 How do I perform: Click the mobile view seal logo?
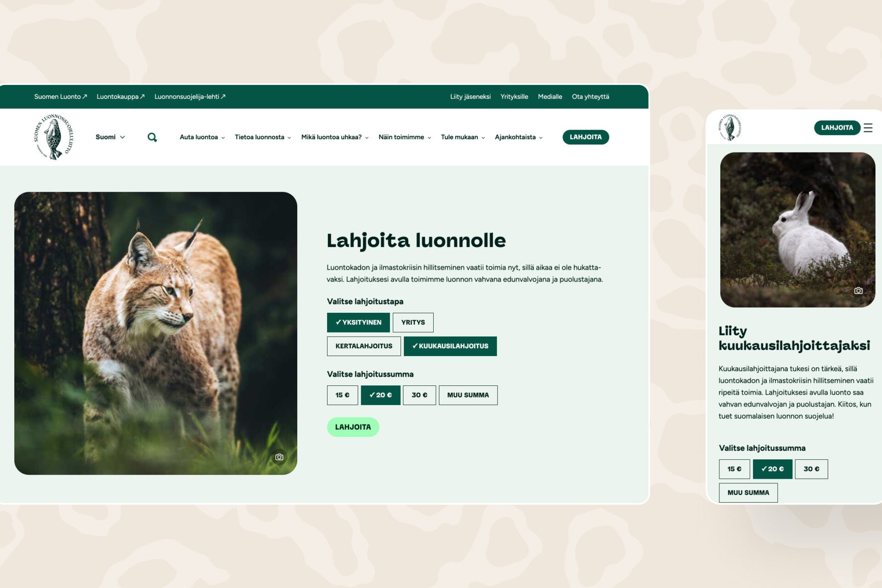point(730,127)
